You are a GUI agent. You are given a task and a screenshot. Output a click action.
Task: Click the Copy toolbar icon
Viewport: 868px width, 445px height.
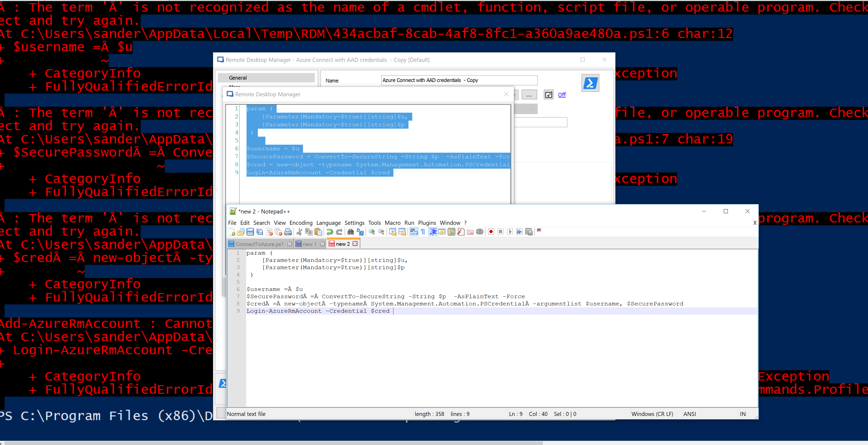point(309,232)
